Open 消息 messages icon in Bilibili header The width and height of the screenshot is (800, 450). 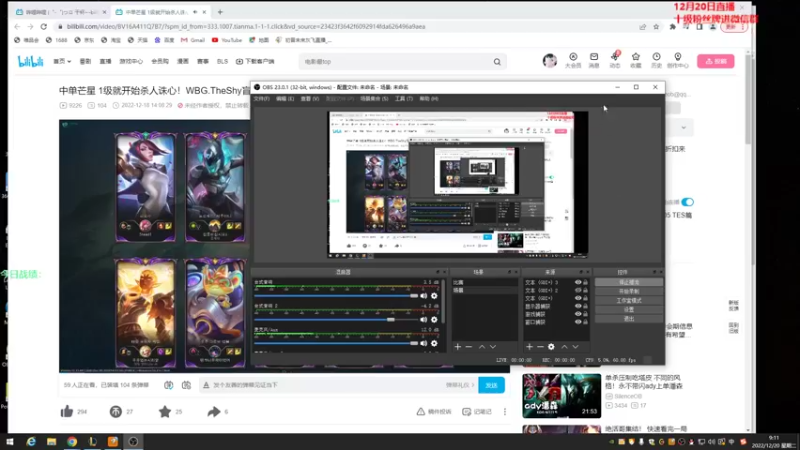point(594,60)
